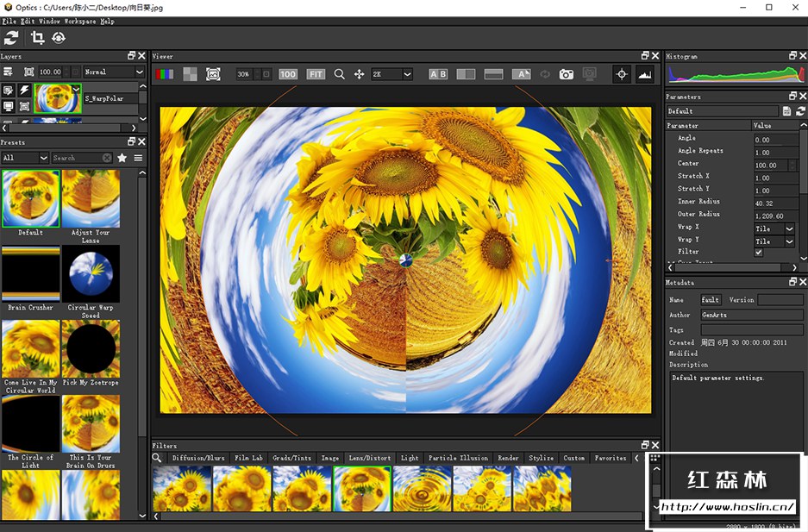Image resolution: width=808 pixels, height=532 pixels.
Task: Take a snapshot with the camera icon
Action: pyautogui.click(x=566, y=74)
